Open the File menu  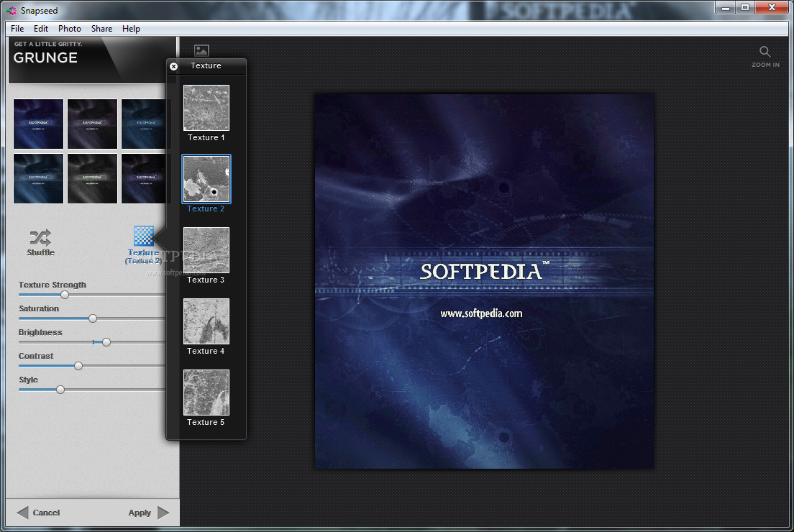pos(17,29)
